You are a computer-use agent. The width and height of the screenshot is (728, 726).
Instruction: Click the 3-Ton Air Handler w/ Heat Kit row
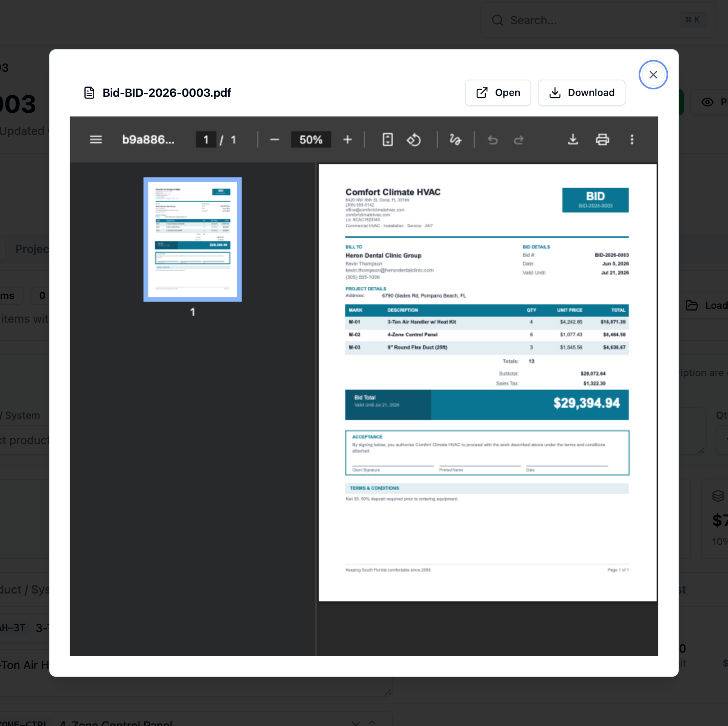click(487, 322)
